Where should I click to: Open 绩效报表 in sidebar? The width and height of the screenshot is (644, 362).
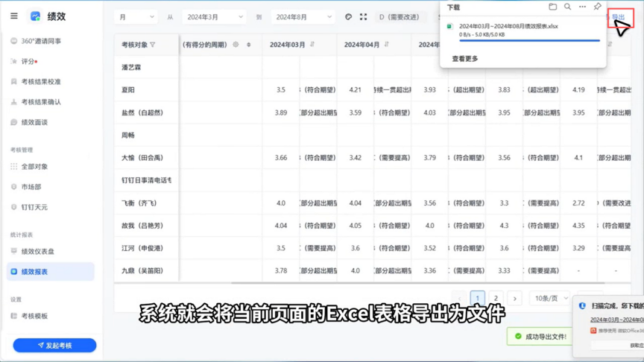[x=51, y=272]
